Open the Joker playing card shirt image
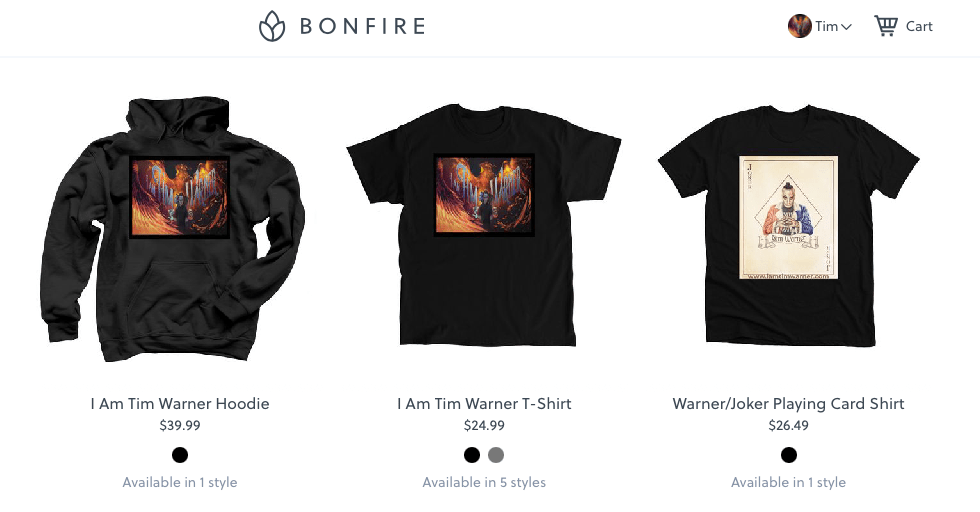980x512 pixels. pyautogui.click(x=789, y=225)
